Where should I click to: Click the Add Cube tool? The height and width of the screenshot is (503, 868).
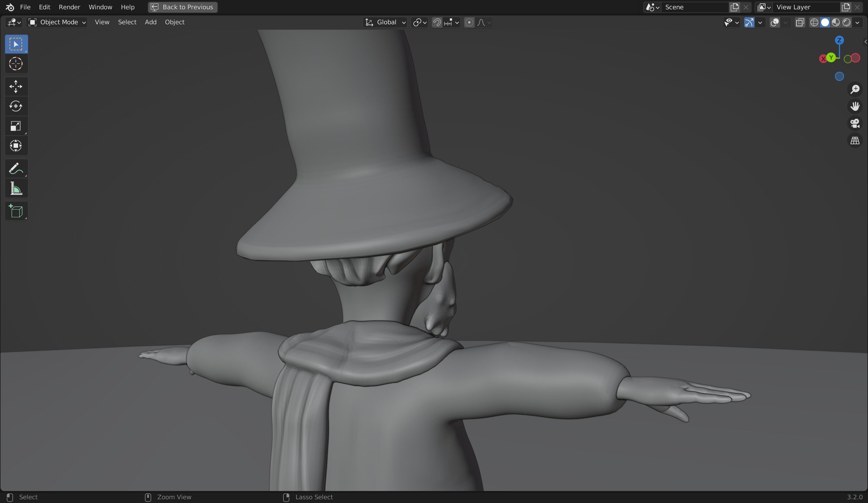pyautogui.click(x=16, y=211)
